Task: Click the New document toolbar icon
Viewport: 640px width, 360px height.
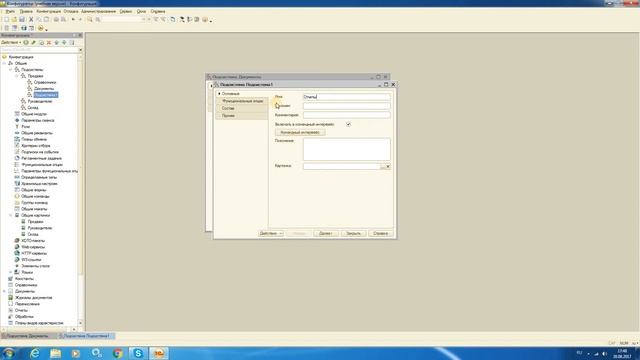Action: click(x=7, y=19)
